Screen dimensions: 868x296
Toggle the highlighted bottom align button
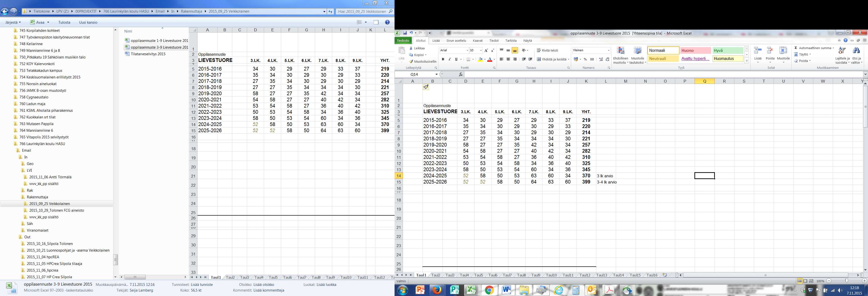click(515, 50)
